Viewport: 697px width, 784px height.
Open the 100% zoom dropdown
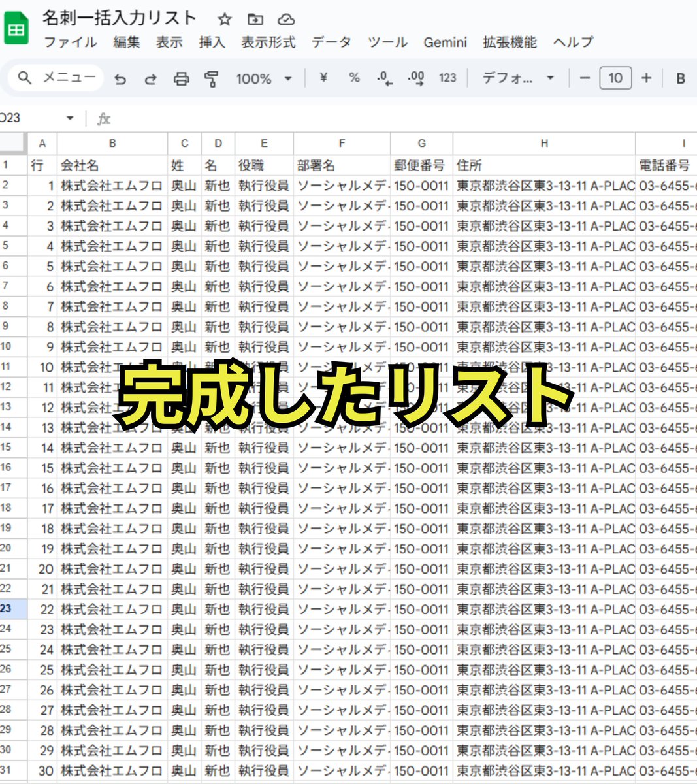point(264,78)
